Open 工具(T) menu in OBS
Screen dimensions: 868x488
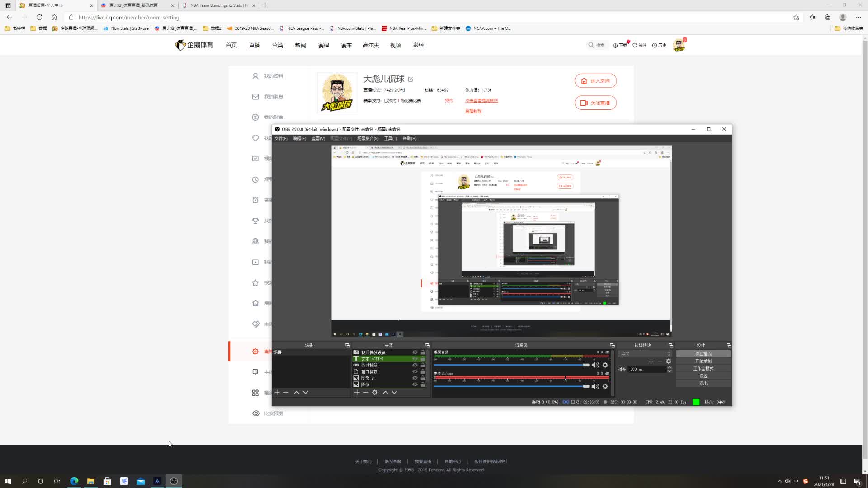point(390,139)
